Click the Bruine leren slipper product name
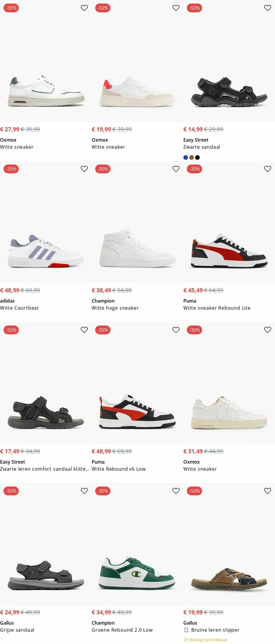The image size is (275, 644). coord(215,630)
